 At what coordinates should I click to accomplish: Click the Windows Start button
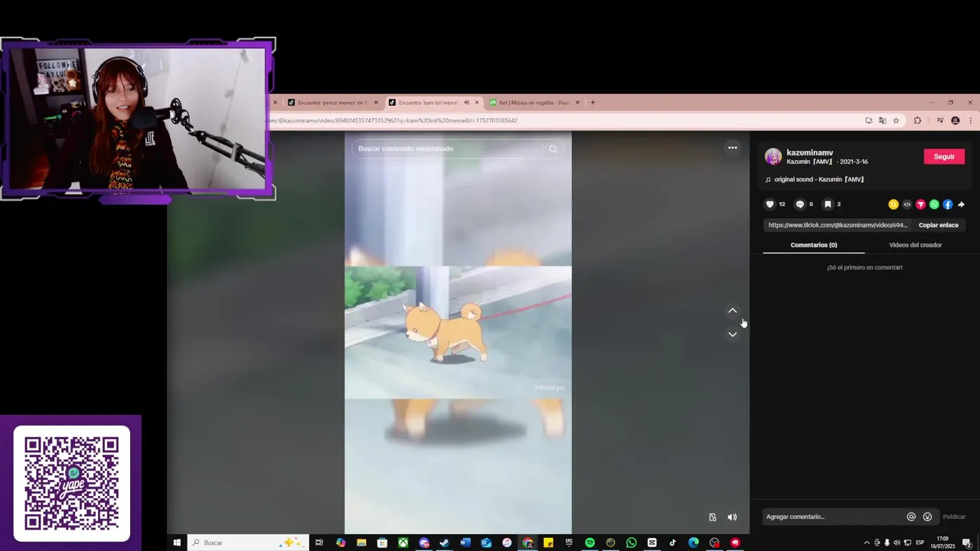177,543
